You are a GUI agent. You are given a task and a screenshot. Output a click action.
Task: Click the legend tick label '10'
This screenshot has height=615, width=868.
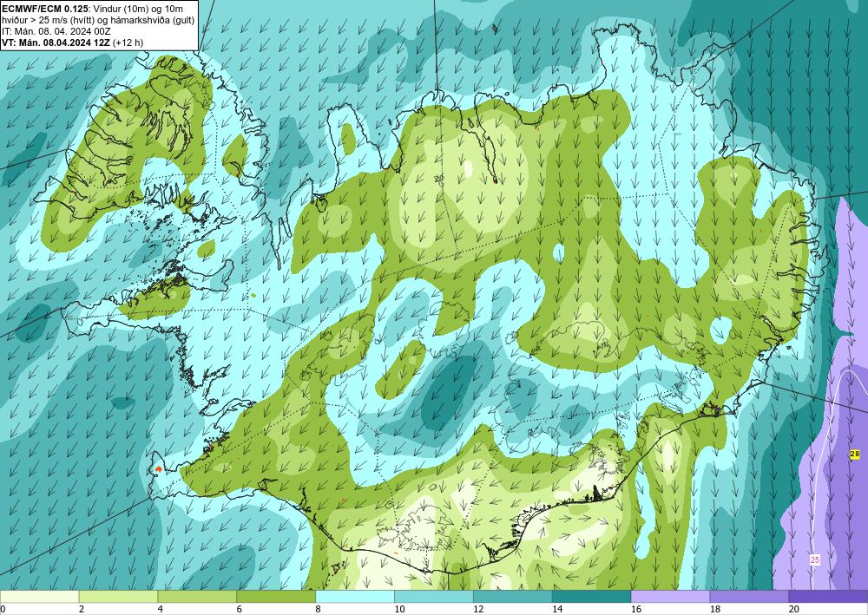coord(399,610)
